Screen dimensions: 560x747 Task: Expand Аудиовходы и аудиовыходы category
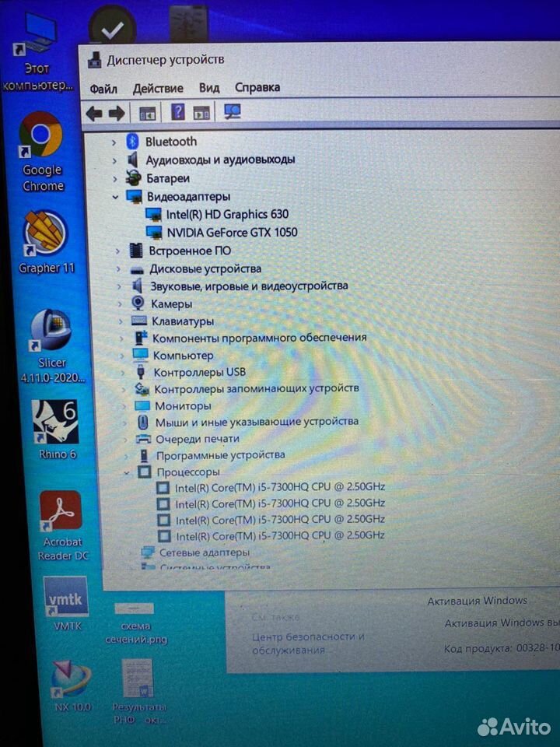(x=114, y=161)
